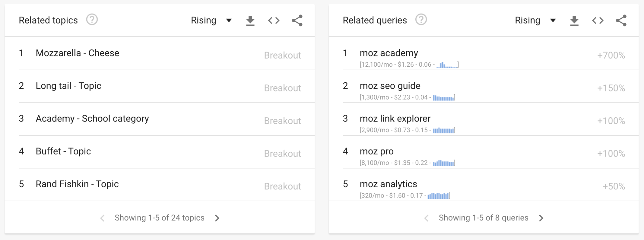Select the moz analytics query

[388, 184]
